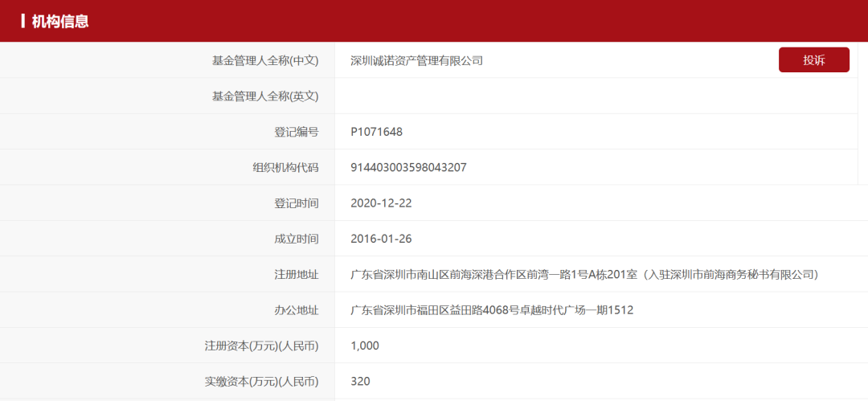Image resolution: width=868 pixels, height=401 pixels.
Task: Select paid-in capital value 320
Action: [x=360, y=381]
